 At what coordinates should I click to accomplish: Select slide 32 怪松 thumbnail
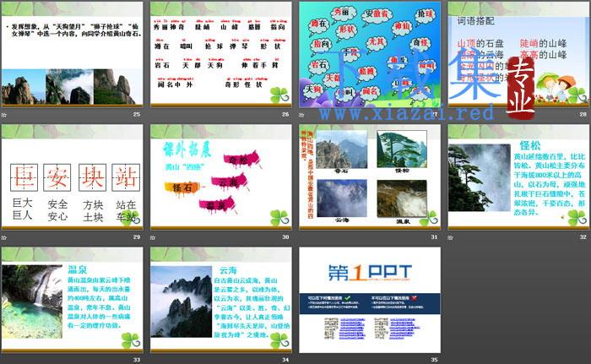pyautogui.click(x=518, y=177)
